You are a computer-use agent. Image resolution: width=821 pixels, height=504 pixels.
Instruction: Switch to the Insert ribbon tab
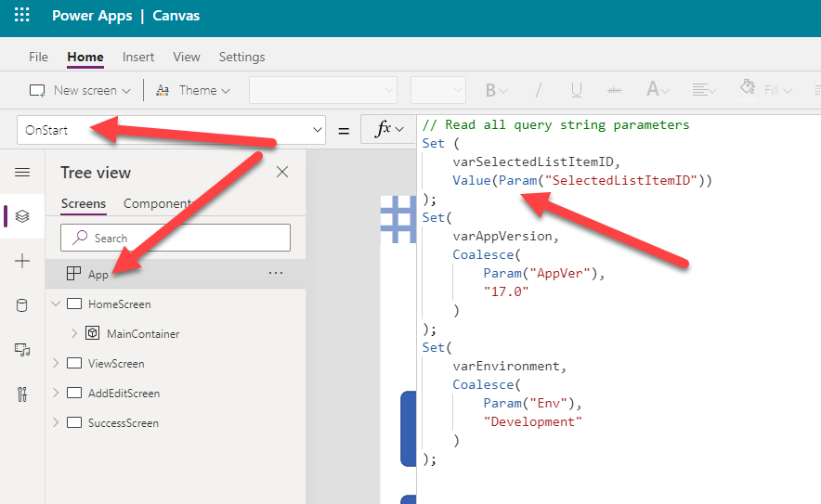pyautogui.click(x=138, y=57)
